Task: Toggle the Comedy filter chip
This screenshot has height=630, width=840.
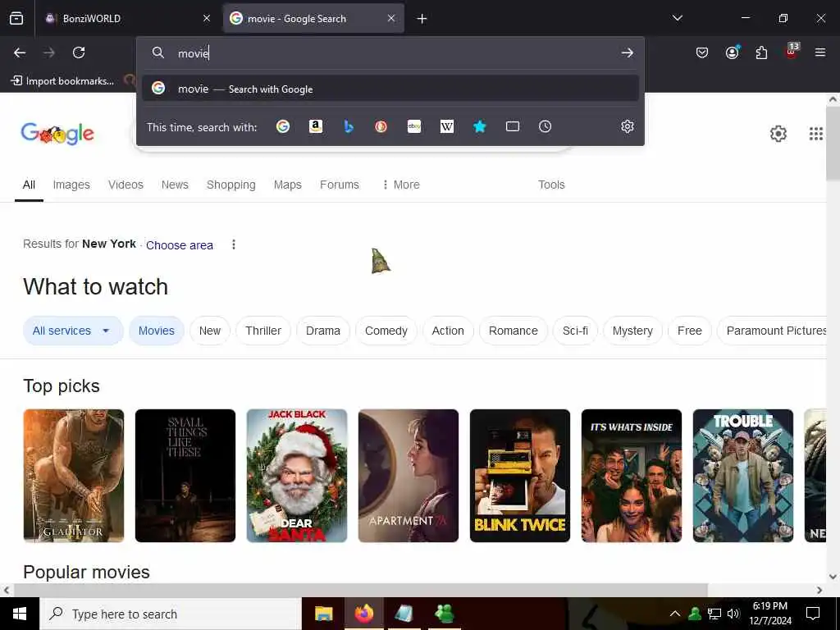Action: point(386,331)
